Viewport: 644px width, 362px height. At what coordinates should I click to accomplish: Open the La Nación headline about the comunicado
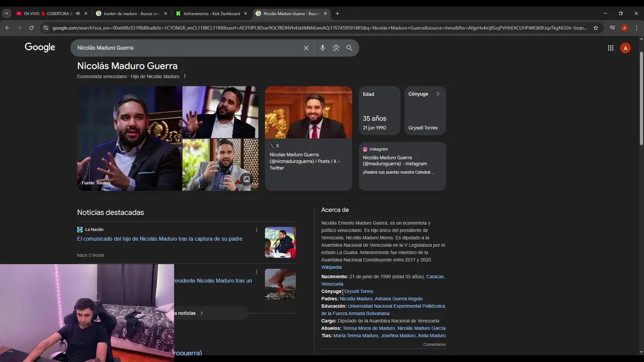click(x=159, y=239)
